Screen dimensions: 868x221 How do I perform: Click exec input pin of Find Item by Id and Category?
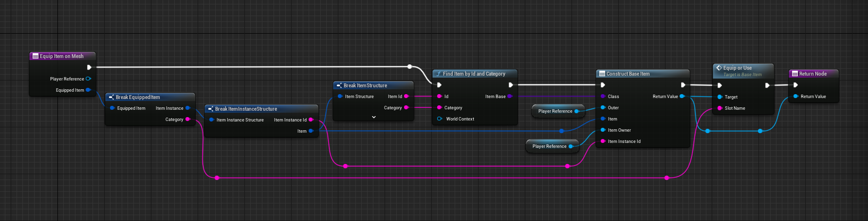pyautogui.click(x=439, y=85)
